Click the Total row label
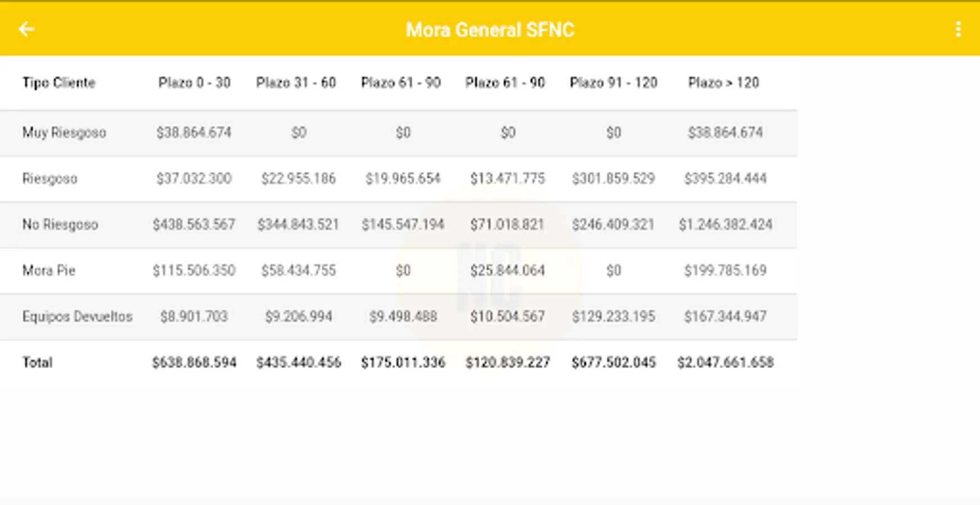The width and height of the screenshot is (980, 505). (38, 363)
